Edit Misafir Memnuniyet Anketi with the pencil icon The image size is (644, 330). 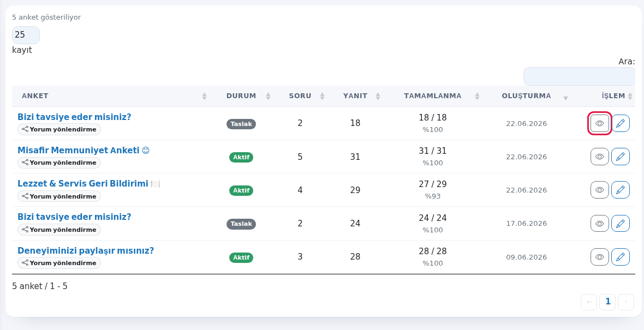(621, 157)
